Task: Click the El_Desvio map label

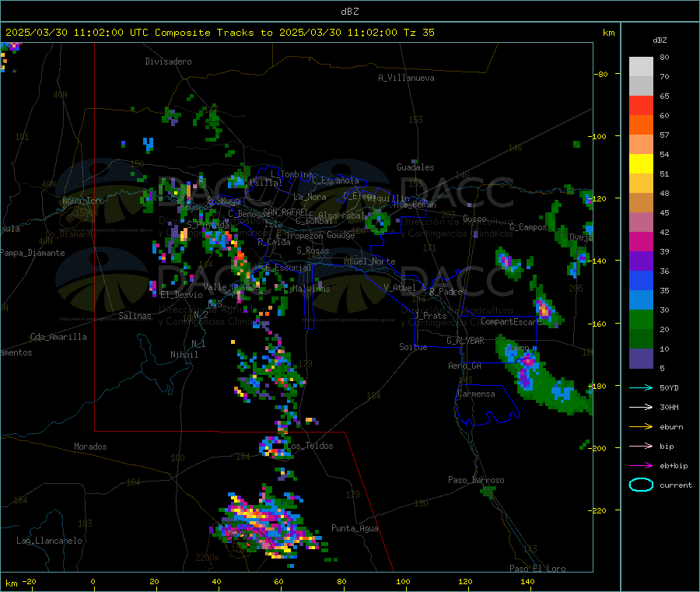Action: point(181,295)
